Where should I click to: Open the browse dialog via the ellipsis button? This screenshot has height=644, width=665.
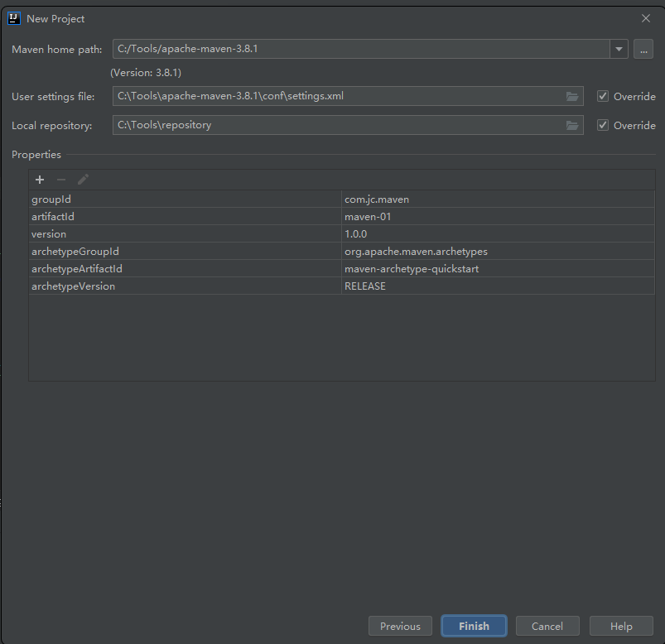(643, 49)
